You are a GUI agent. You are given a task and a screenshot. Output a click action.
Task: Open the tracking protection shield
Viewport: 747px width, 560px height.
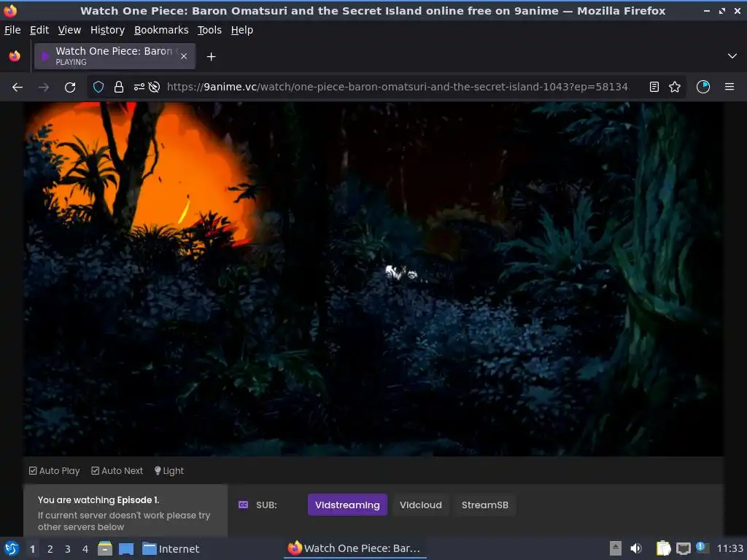(x=98, y=87)
